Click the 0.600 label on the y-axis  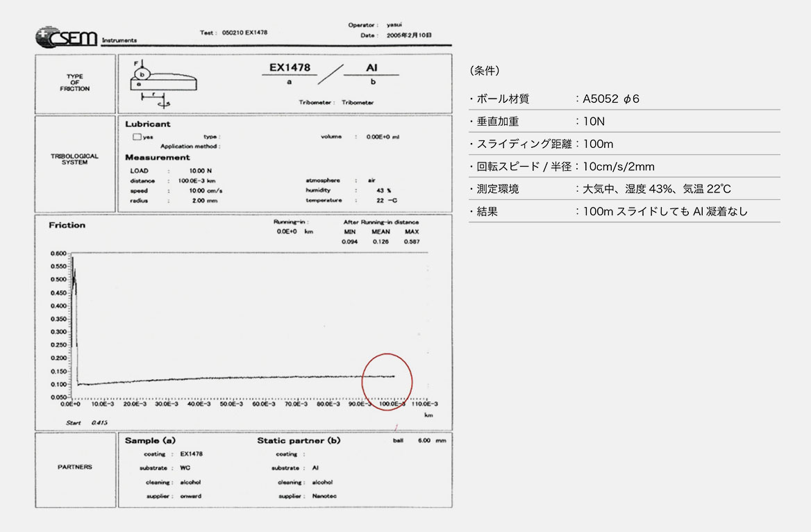[58, 253]
